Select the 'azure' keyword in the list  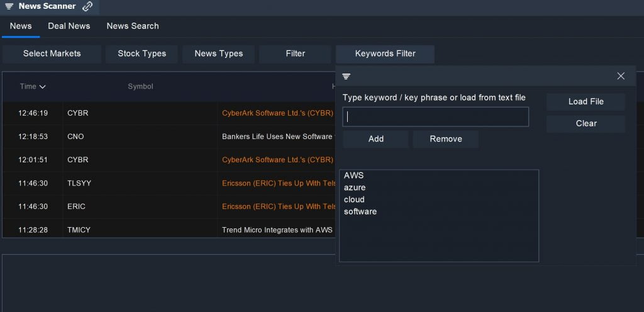click(355, 187)
